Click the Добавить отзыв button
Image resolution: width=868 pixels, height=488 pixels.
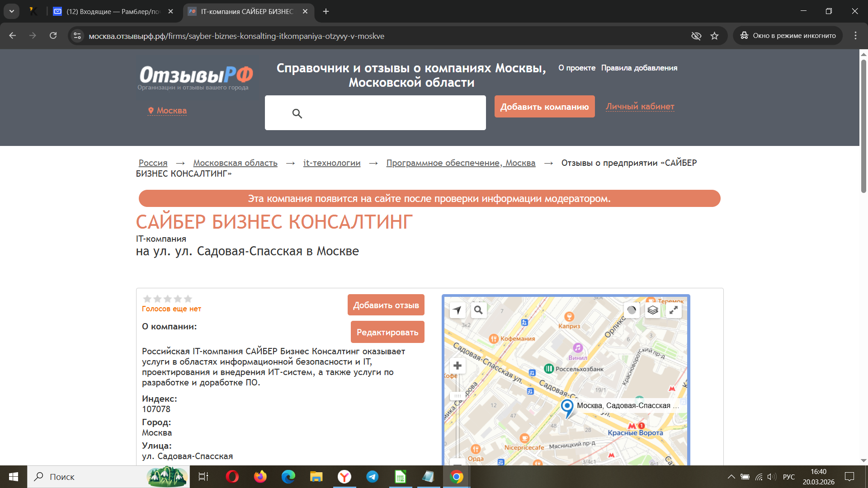tap(386, 305)
